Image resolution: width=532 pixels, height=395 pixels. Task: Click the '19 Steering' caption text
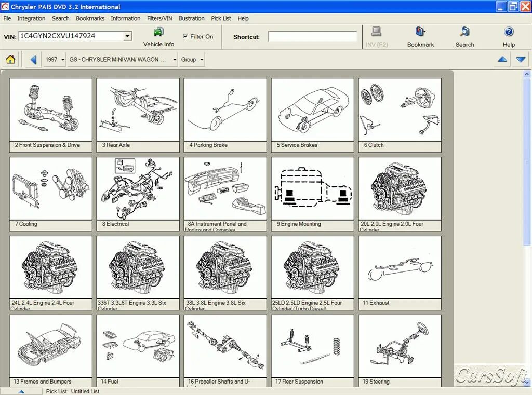376,382
